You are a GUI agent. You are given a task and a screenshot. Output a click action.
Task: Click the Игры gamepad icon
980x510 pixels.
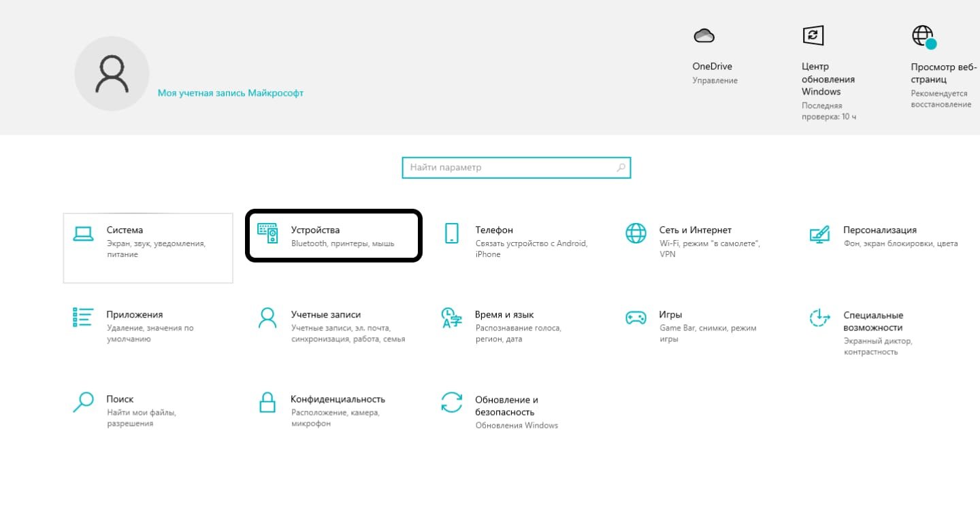tap(636, 318)
